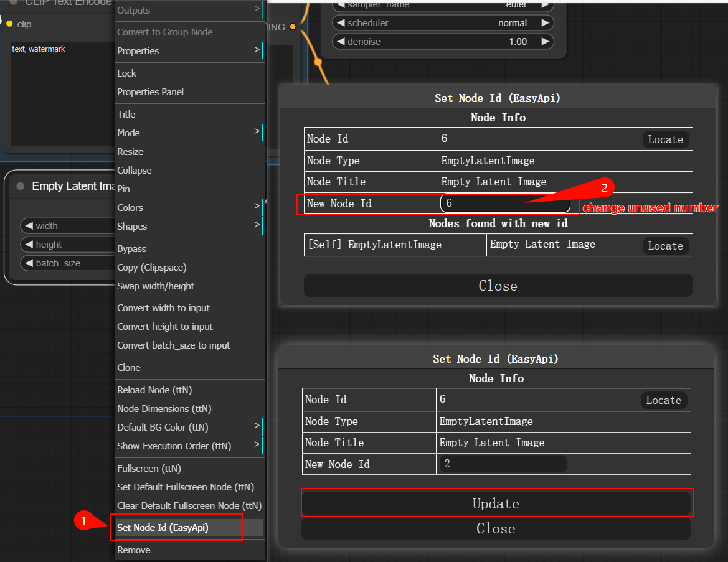728x562 pixels.
Task: Click Empty Latent Image node title bar
Action: 62,186
